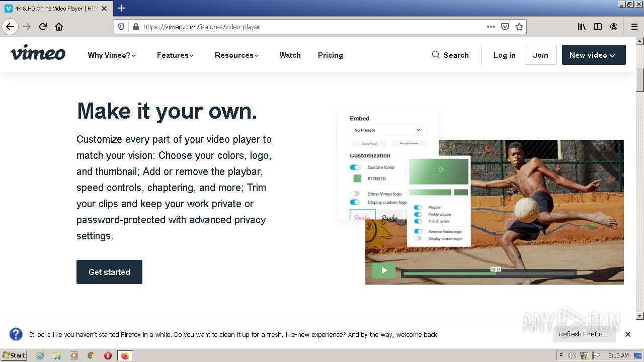
Task: Toggle the Playbar switch
Action: 418,207
